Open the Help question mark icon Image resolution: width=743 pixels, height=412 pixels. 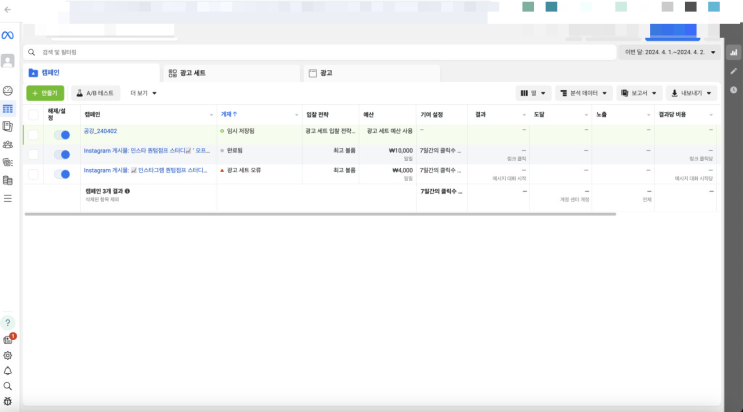coord(8,323)
